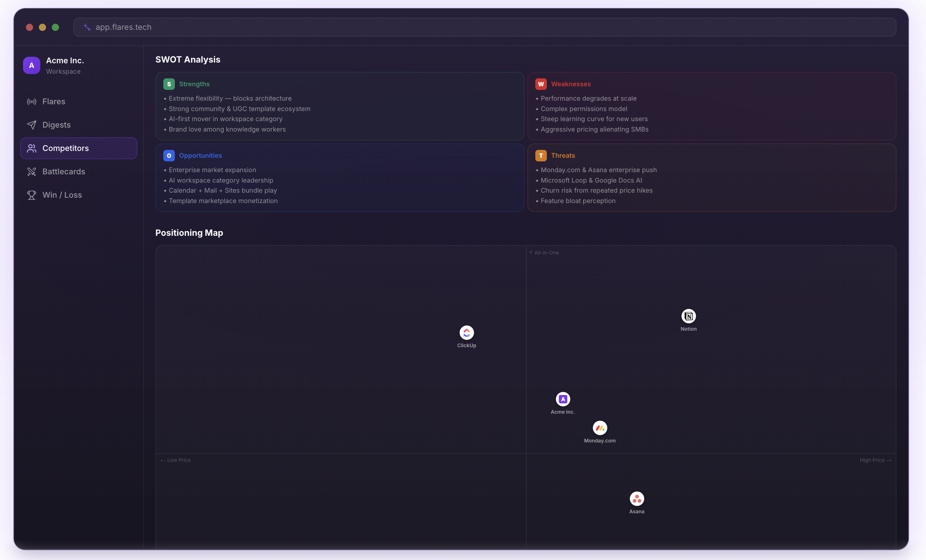Click the Acme Inc. workspace avatar
Viewport: 926px width, 560px height.
pos(32,65)
